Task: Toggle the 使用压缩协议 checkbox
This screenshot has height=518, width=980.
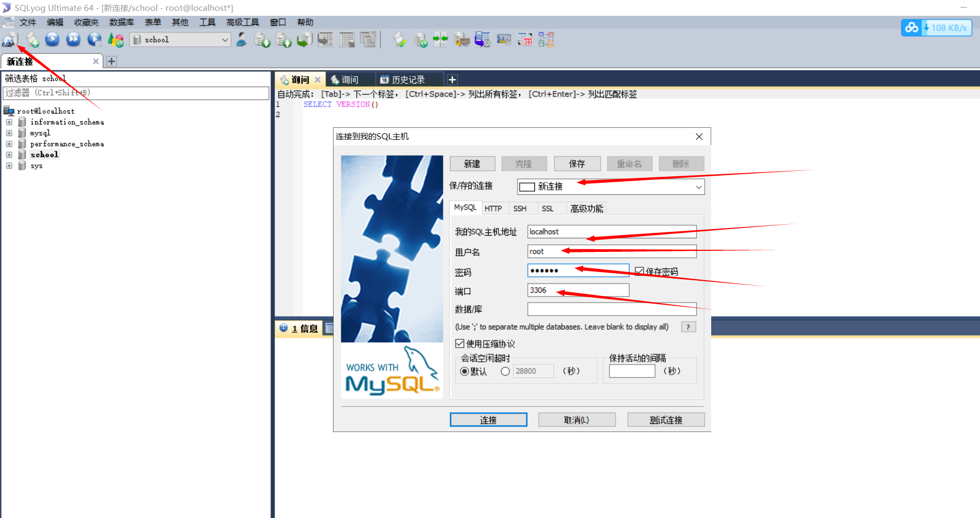Action: point(460,343)
